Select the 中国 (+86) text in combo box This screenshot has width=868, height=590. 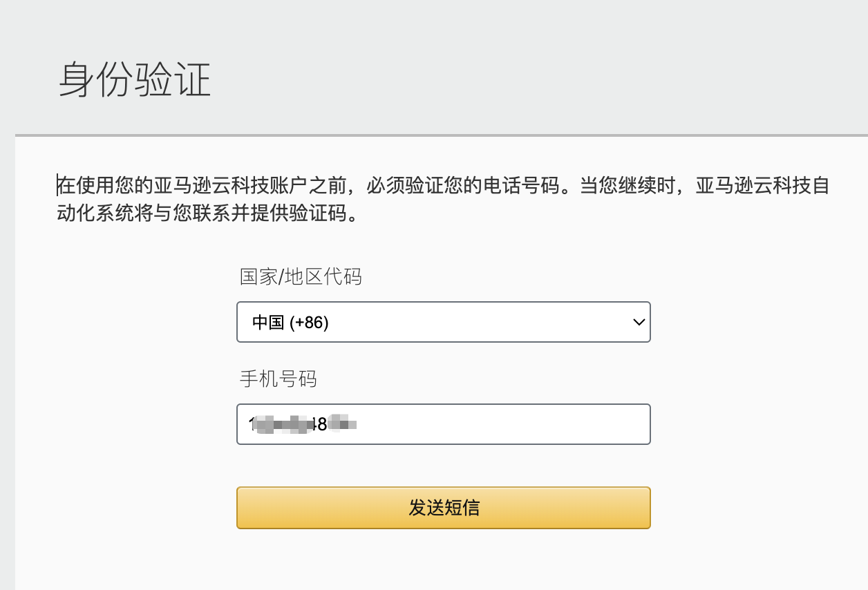290,323
